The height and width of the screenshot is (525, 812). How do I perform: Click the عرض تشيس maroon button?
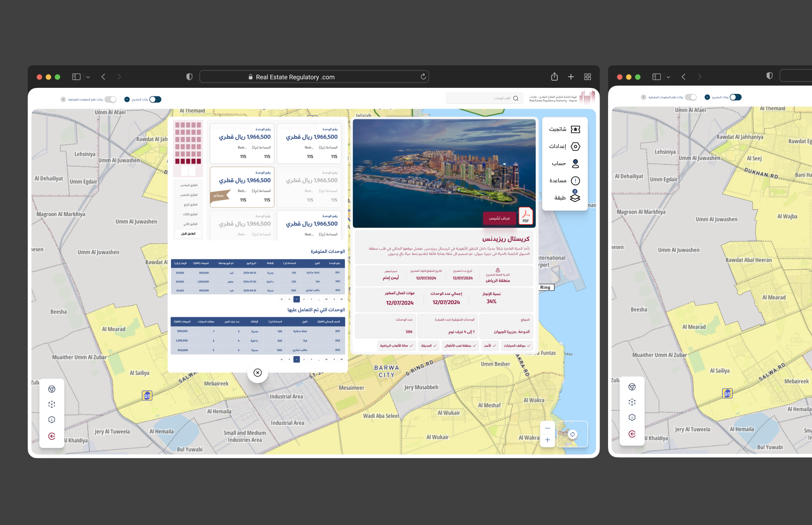(500, 219)
